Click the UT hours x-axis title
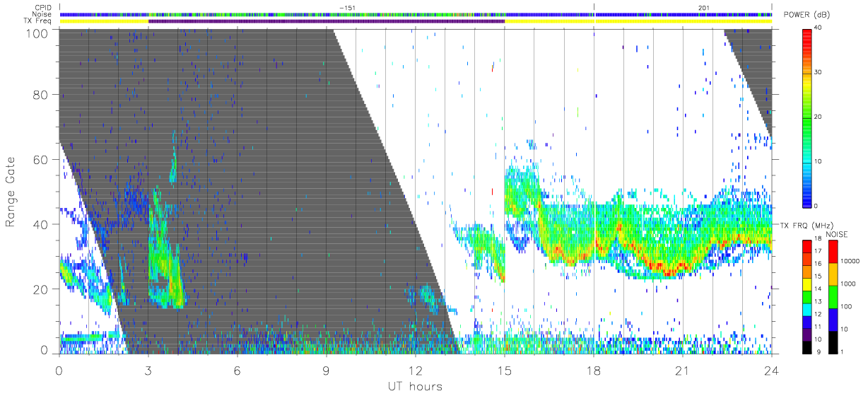Image resolution: width=868 pixels, height=401 pixels. pos(415,386)
